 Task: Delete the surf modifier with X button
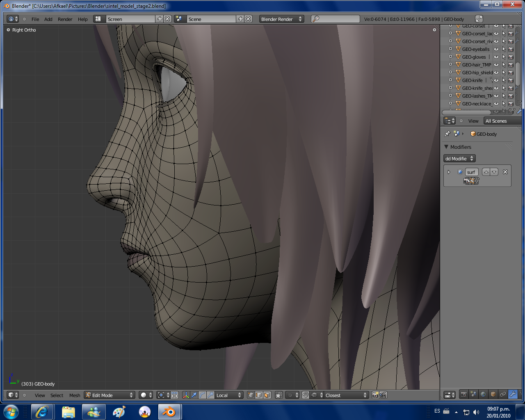coord(505,172)
